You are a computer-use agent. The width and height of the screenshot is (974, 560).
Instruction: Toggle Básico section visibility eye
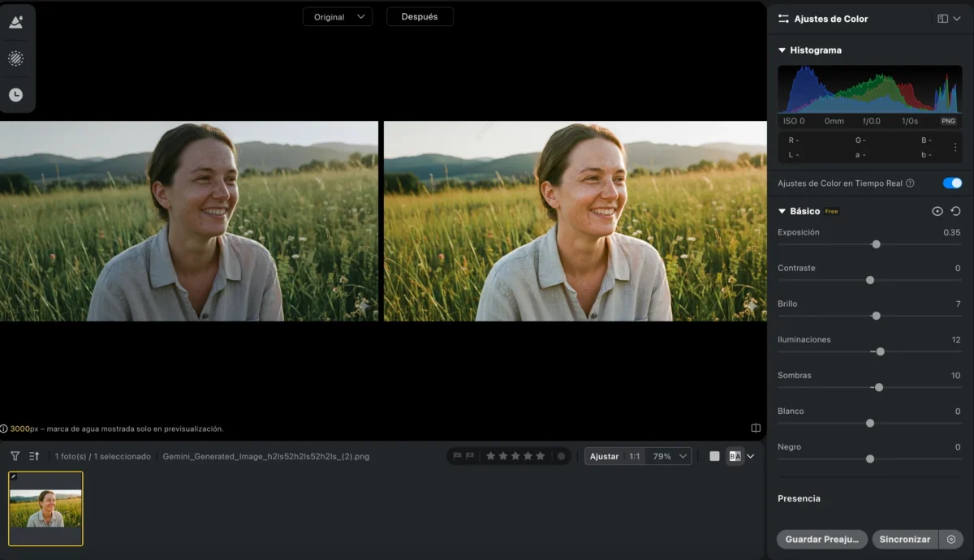937,211
